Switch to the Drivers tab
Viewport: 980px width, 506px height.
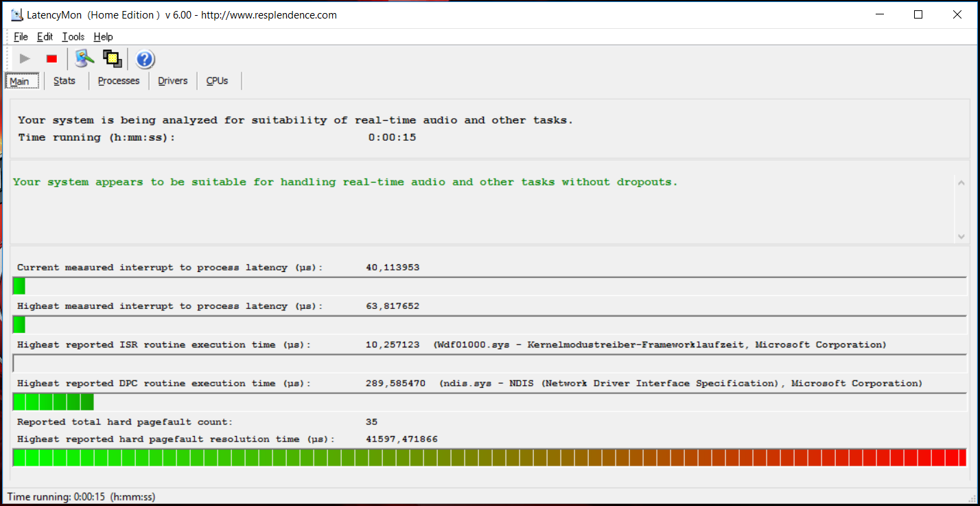tap(172, 81)
